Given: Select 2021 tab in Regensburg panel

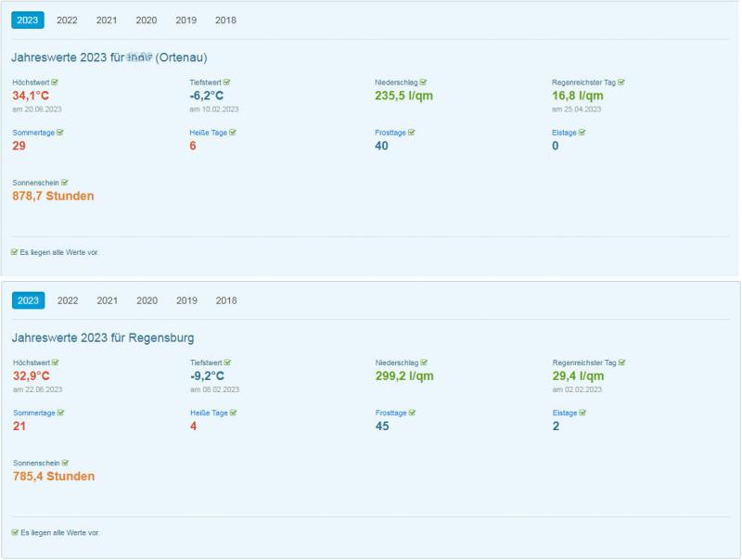Looking at the screenshot, I should (108, 300).
